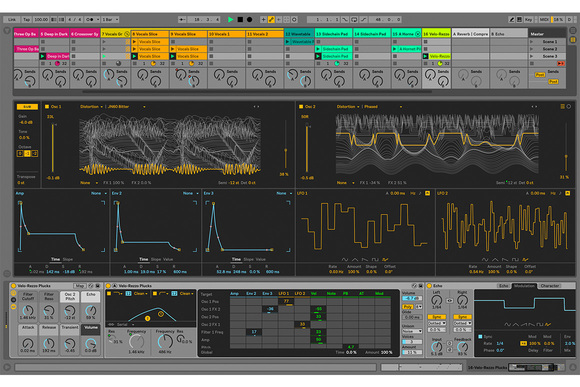Image resolution: width=580 pixels, height=387 pixels.
Task: Toggle the Follow arrow icon in transport
Action: click(x=182, y=19)
